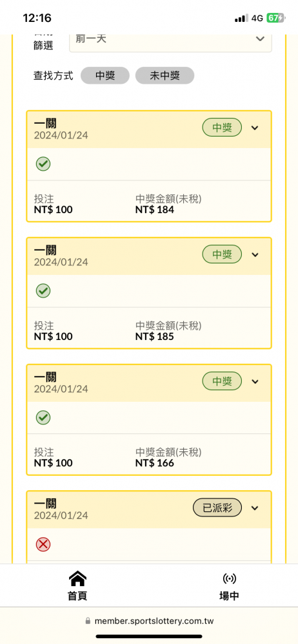Tap the 中獎 badge on third bet card
The image size is (298, 644).
click(222, 381)
